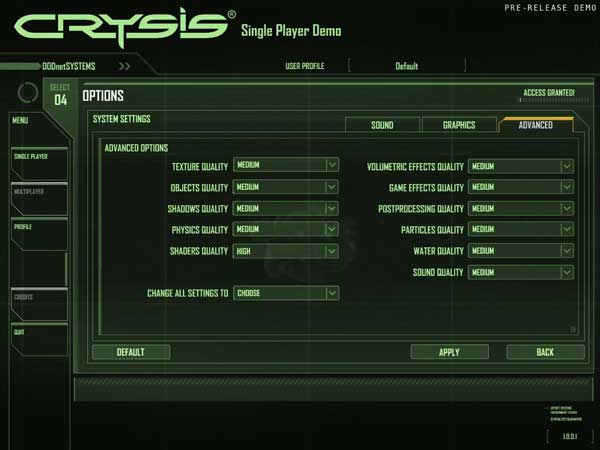Click the 'User Profile' label
The height and width of the screenshot is (450, 600).
click(305, 66)
